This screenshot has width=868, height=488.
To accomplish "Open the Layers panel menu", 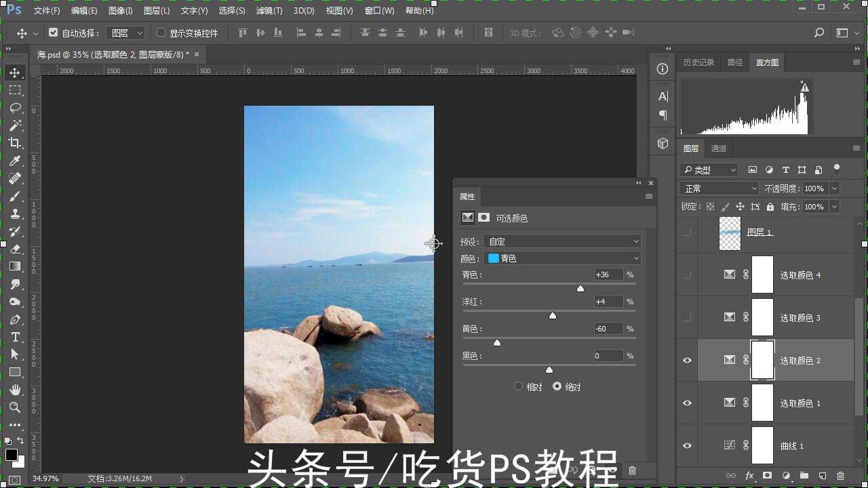I will pyautogui.click(x=857, y=148).
